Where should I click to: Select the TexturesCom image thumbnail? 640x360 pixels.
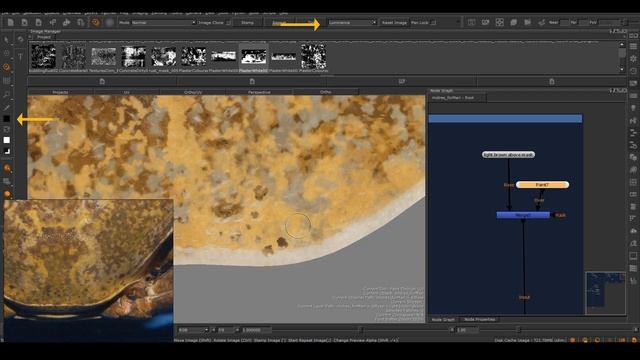coord(104,56)
